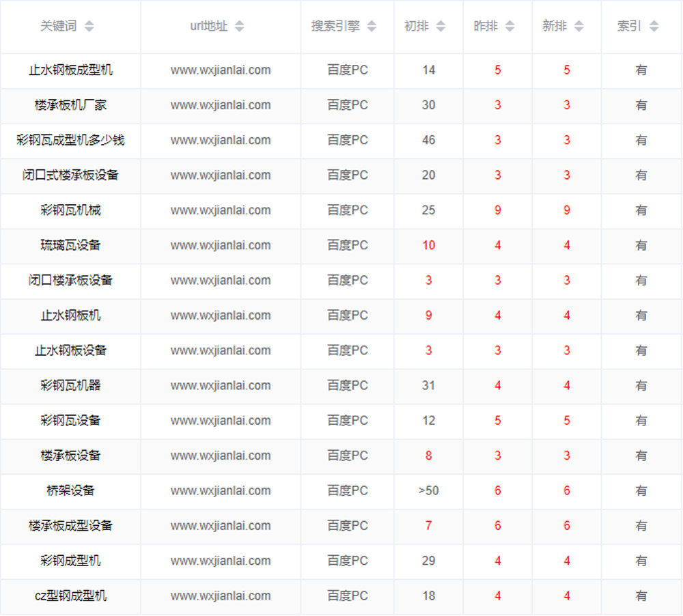Image resolution: width=683 pixels, height=616 pixels.
Task: Open the URL in the 琉璃瓦设备 row
Action: pyautogui.click(x=221, y=245)
